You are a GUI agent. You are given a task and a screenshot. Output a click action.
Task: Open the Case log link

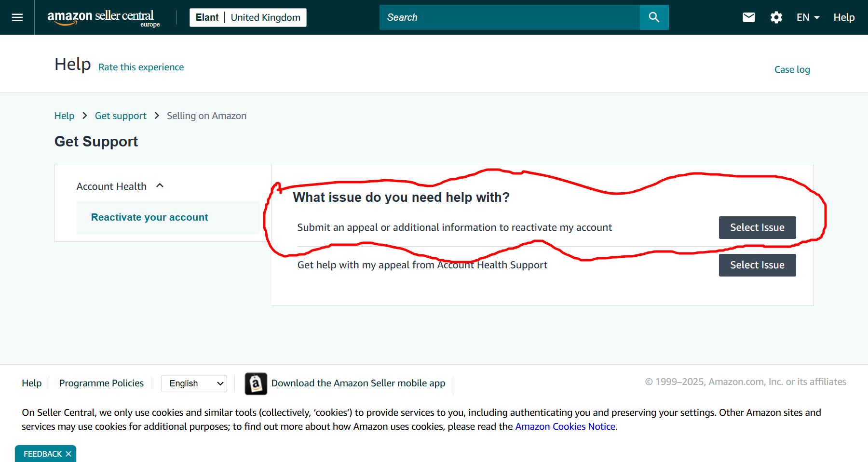pos(792,69)
